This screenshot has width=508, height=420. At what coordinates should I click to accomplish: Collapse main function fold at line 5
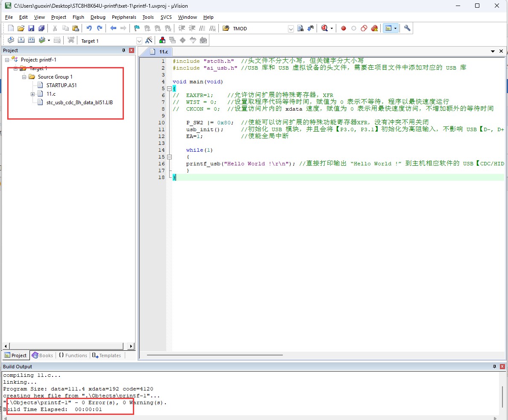[169, 88]
